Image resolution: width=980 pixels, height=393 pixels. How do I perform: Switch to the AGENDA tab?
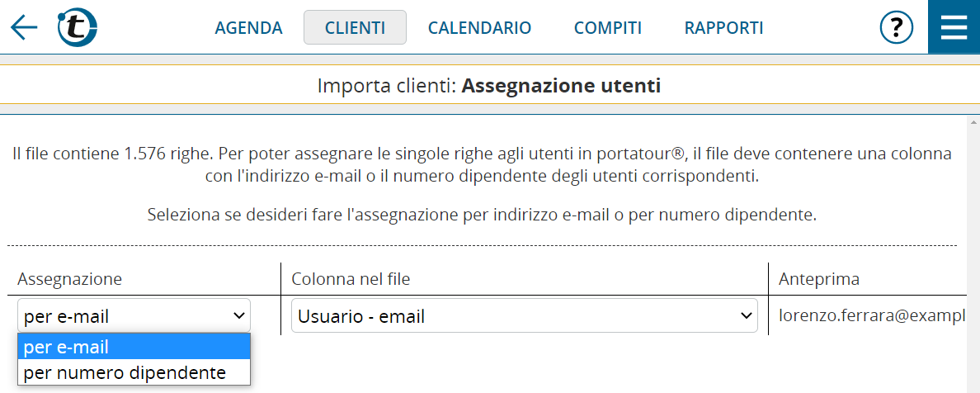(x=249, y=28)
